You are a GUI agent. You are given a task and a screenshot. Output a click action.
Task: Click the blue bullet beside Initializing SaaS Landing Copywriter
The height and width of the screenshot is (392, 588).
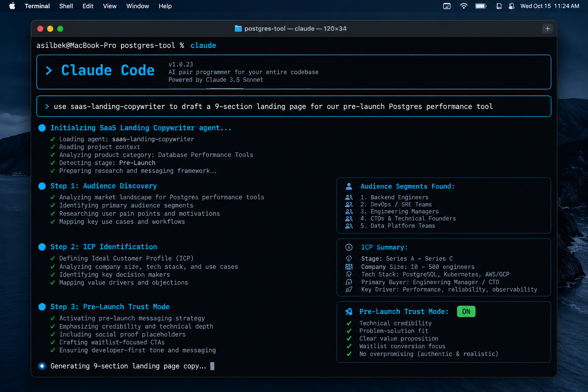[x=42, y=128]
